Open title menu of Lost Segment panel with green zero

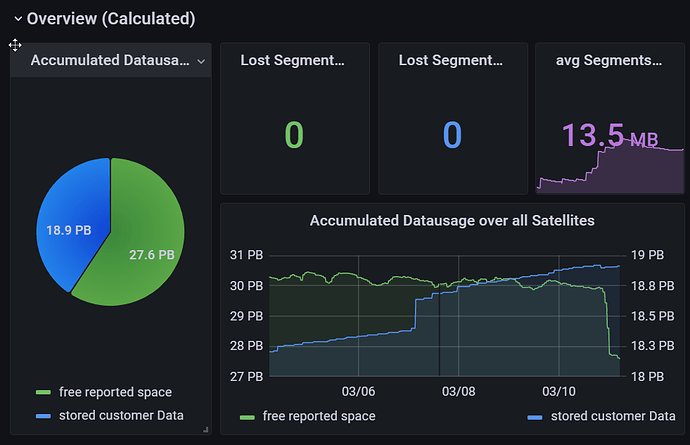tap(292, 61)
